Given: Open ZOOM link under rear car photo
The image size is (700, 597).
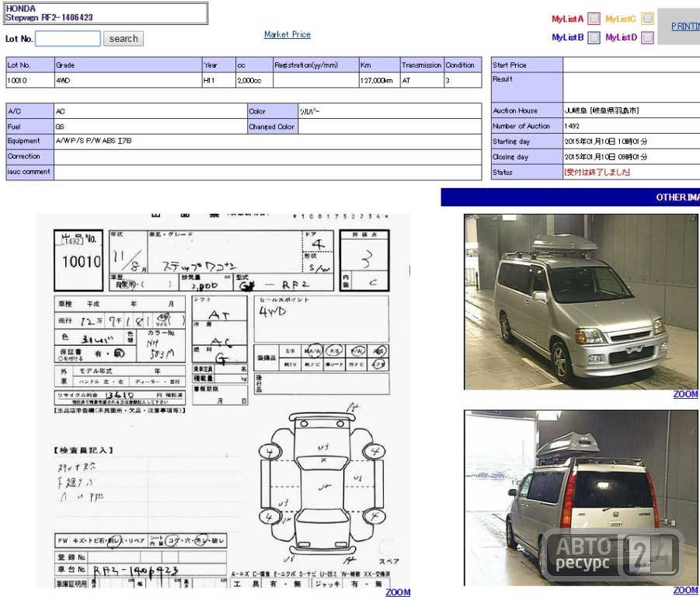Looking at the screenshot, I should coord(685,590).
